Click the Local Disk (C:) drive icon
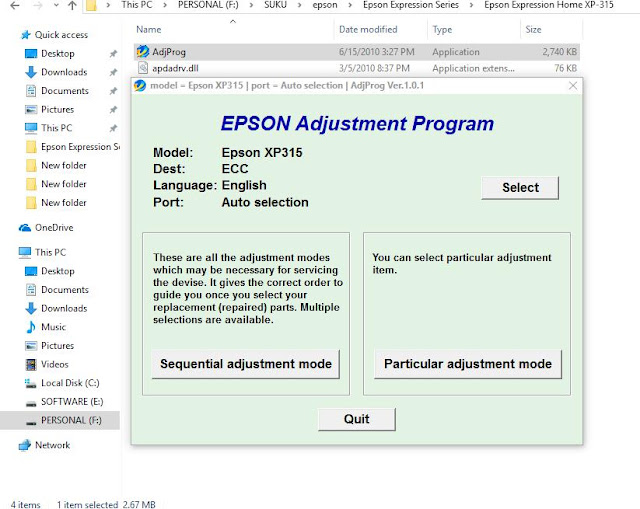This screenshot has height=509, width=640. tap(31, 383)
